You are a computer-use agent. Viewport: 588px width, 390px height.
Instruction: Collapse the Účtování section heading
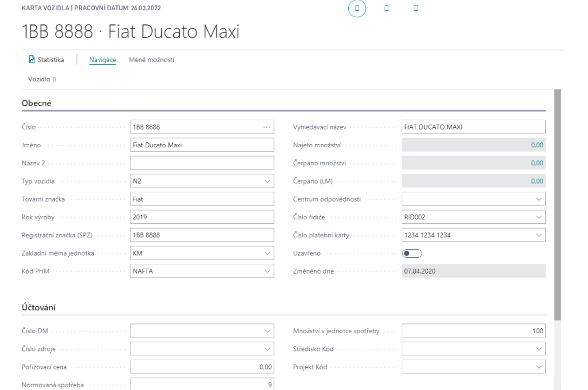point(40,308)
